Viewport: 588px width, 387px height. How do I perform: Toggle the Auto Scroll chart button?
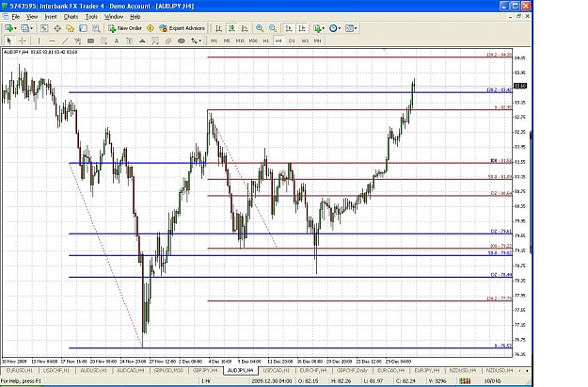[289, 28]
